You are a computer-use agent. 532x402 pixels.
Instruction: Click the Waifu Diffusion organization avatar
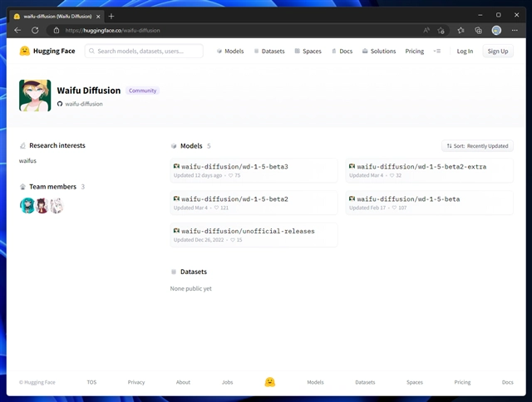35,96
